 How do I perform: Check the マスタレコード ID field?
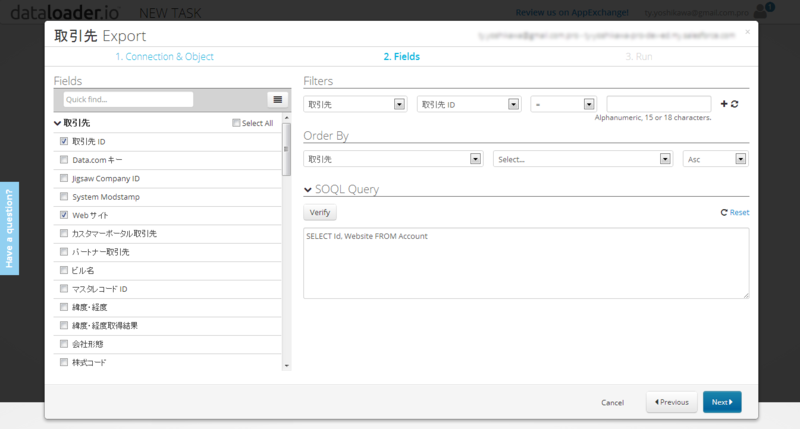pyautogui.click(x=64, y=288)
